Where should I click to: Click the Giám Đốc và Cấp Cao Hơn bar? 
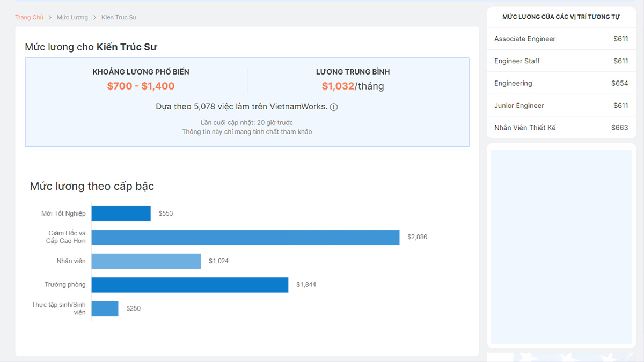(245, 237)
